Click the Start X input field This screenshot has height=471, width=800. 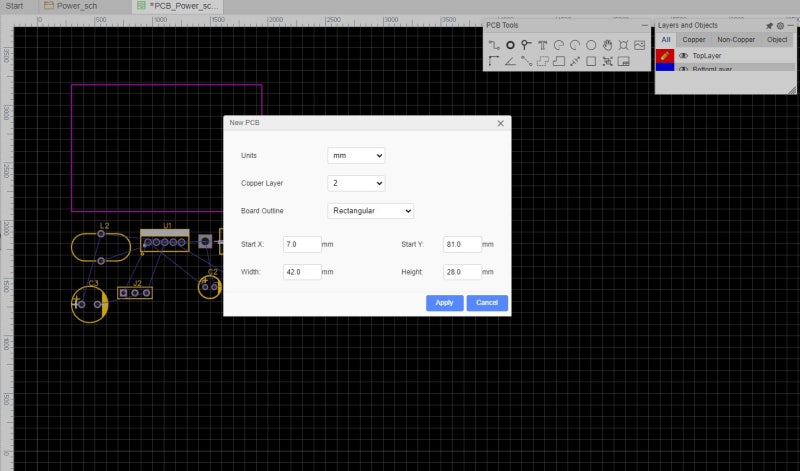pyautogui.click(x=302, y=244)
